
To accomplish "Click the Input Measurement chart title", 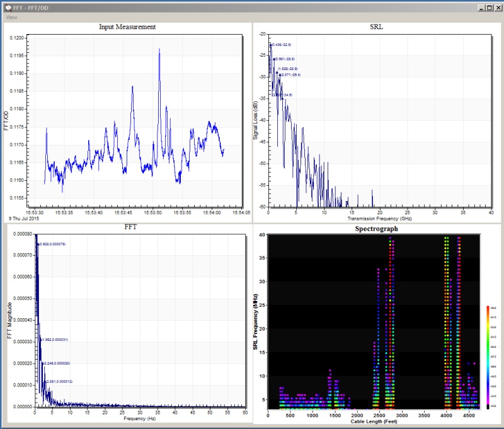I will [x=127, y=27].
